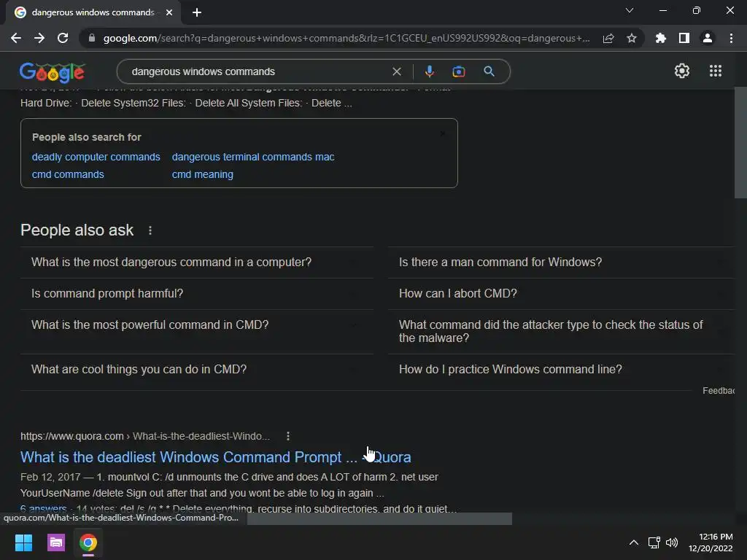The image size is (747, 560).
Task: Clear the search box text
Action: pyautogui.click(x=397, y=71)
